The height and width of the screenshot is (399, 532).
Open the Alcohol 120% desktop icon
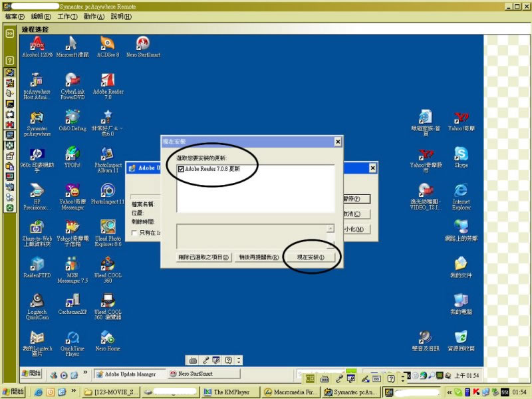[x=37, y=47]
